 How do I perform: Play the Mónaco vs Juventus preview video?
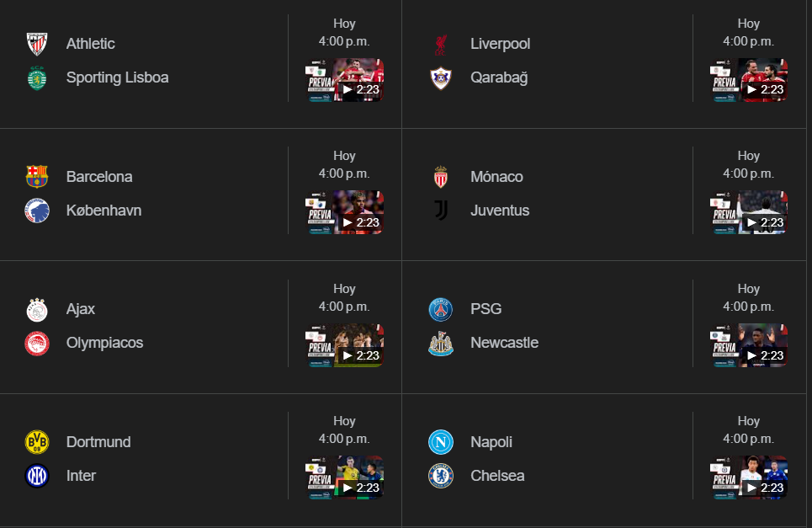click(x=749, y=213)
